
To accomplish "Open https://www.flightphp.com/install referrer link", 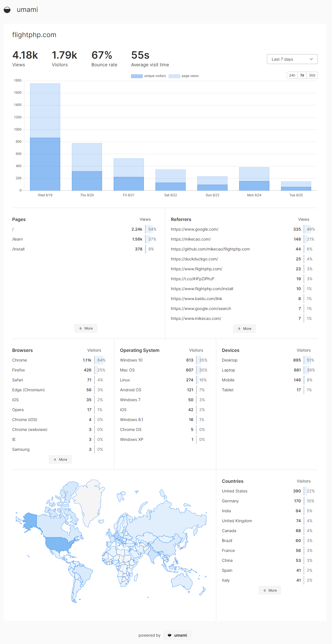I will pos(202,289).
